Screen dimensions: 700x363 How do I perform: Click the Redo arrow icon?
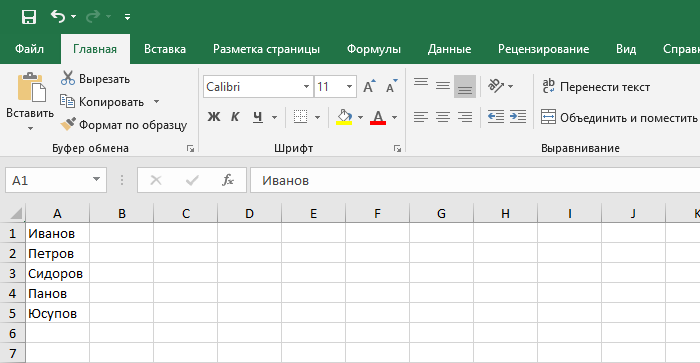click(x=92, y=17)
